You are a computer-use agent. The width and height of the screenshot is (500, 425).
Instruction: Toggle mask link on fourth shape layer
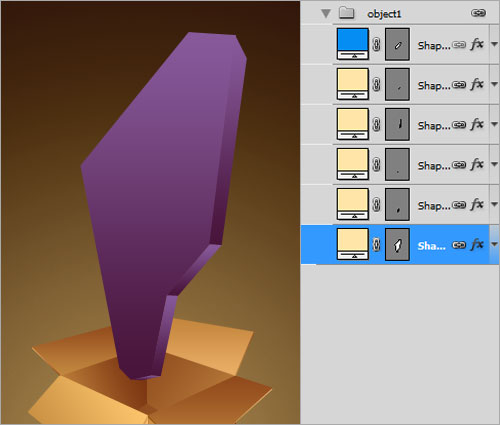376,164
